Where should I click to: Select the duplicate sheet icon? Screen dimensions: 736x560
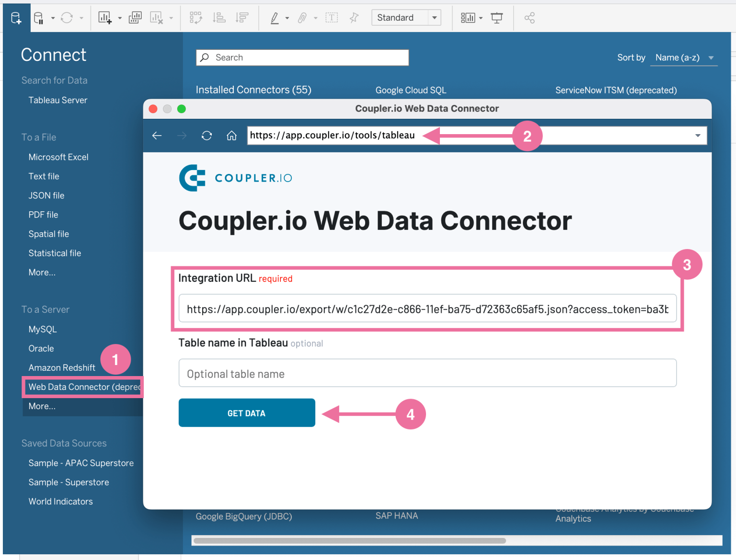(135, 17)
